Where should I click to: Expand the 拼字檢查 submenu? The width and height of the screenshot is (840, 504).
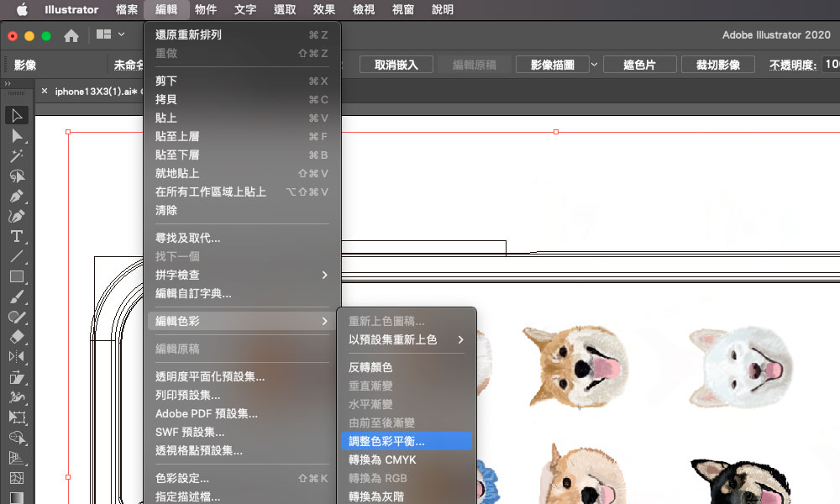(242, 275)
